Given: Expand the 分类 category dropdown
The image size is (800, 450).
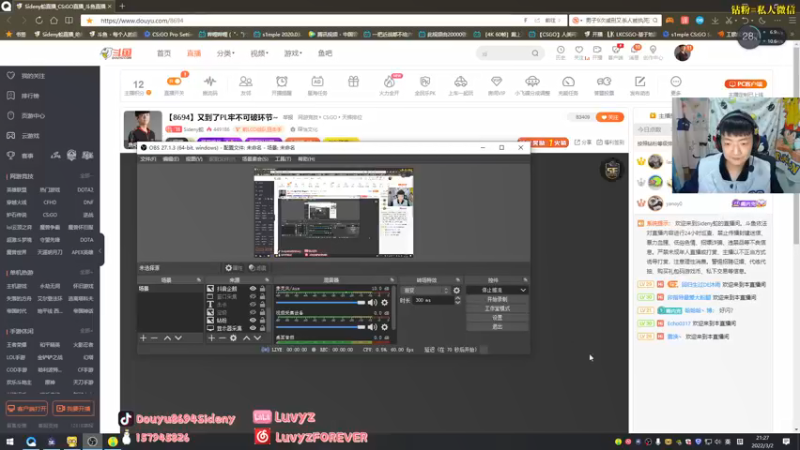Looking at the screenshot, I should pyautogui.click(x=226, y=53).
